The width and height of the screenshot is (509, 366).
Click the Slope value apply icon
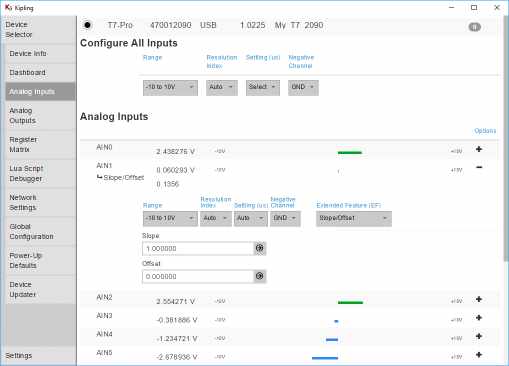point(260,248)
